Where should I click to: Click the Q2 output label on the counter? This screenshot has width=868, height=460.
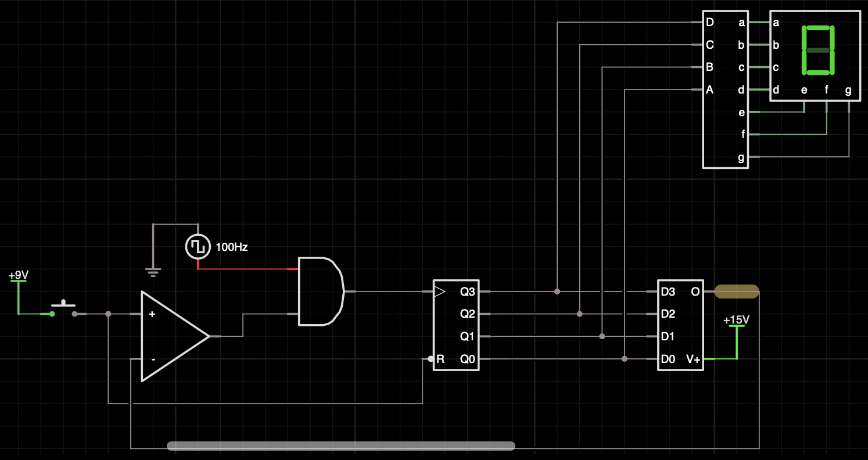pyautogui.click(x=467, y=314)
